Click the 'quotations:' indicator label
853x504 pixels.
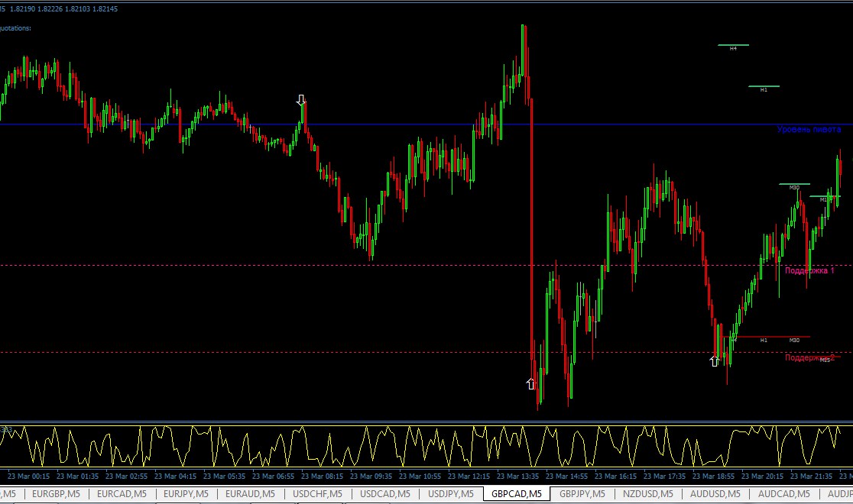(15, 27)
